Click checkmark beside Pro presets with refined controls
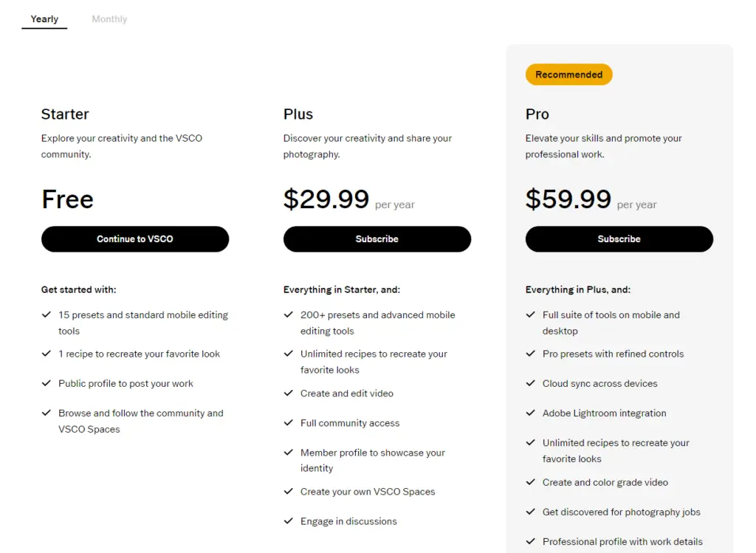This screenshot has height=553, width=756. click(x=530, y=354)
